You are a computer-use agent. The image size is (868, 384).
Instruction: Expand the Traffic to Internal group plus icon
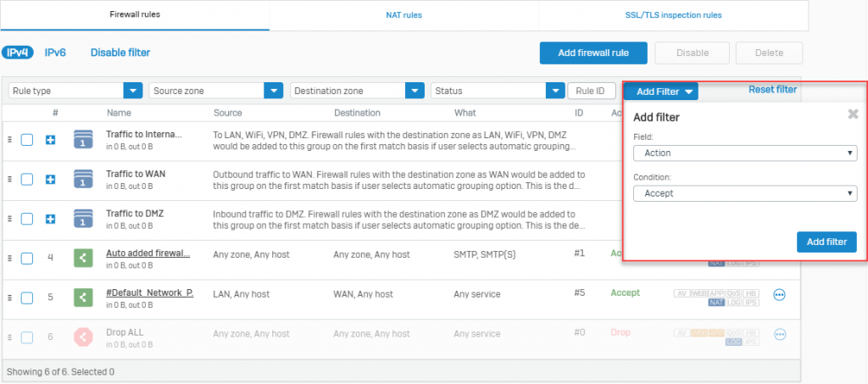point(50,140)
